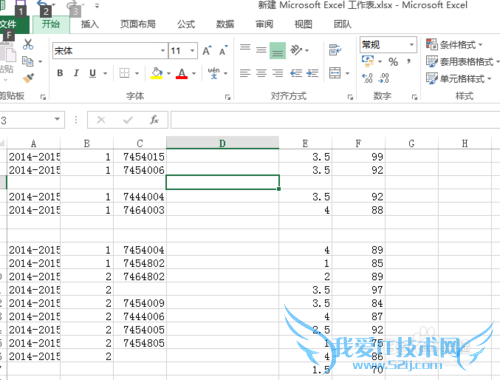Image resolution: width=500 pixels, height=380 pixels.
Task: Click the Undo arrow in quick access
Action: pos(43,4)
